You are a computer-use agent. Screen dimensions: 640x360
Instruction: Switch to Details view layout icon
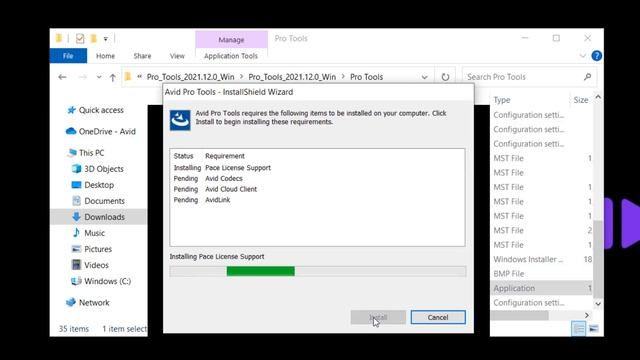coord(578,329)
